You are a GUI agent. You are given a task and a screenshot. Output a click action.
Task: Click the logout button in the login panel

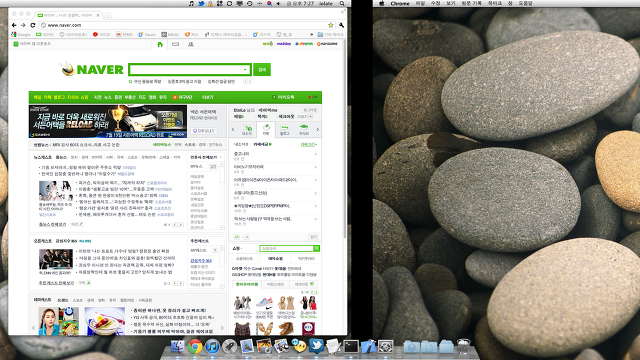pos(310,110)
